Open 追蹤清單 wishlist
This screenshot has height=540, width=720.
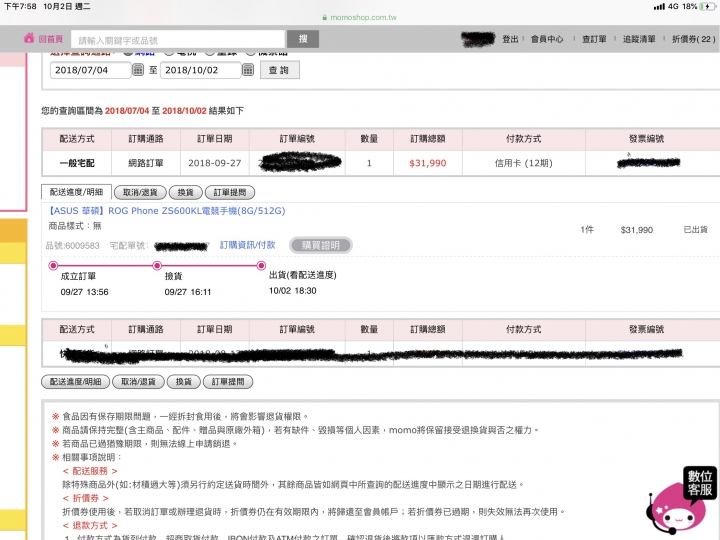[x=639, y=39]
